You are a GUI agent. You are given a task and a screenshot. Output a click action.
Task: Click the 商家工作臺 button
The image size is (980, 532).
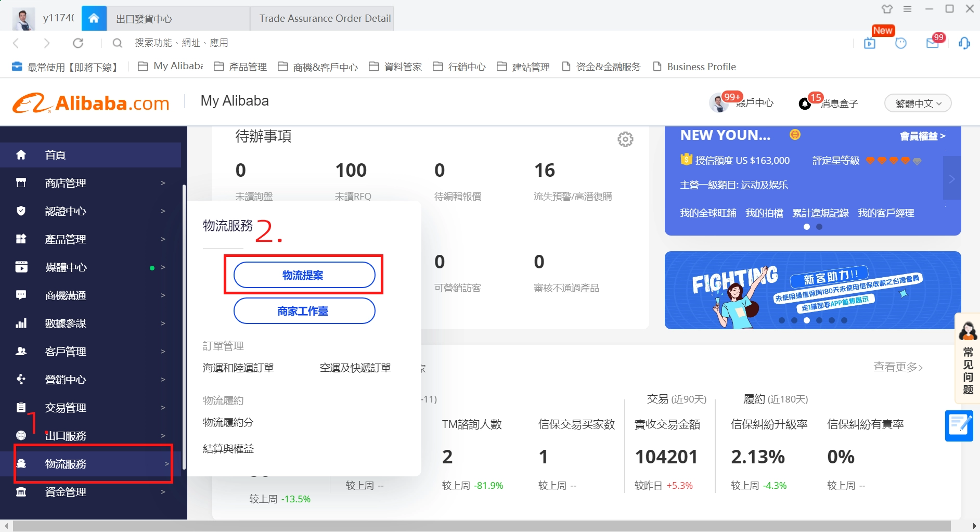(x=304, y=310)
